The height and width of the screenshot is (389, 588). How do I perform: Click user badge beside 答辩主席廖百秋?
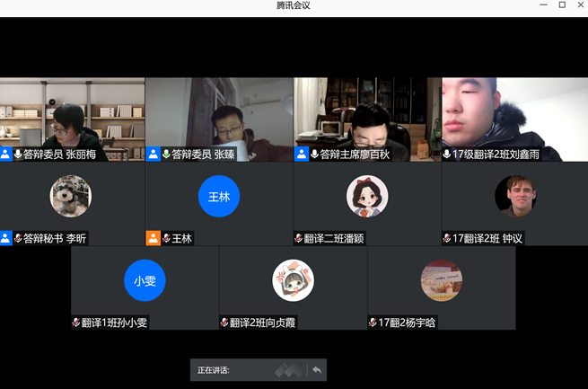click(302, 155)
